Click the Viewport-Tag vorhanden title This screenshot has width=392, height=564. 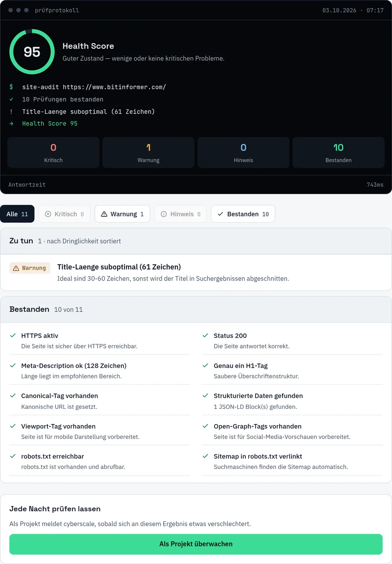(58, 426)
